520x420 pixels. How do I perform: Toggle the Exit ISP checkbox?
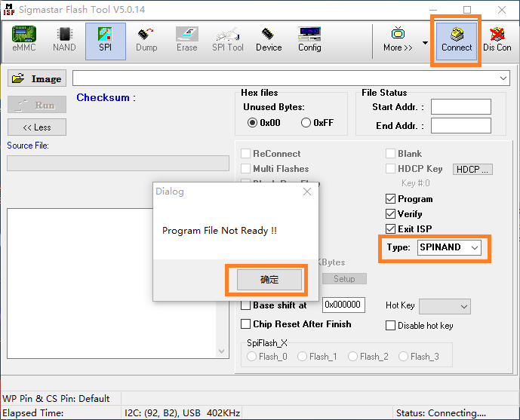pyautogui.click(x=390, y=229)
